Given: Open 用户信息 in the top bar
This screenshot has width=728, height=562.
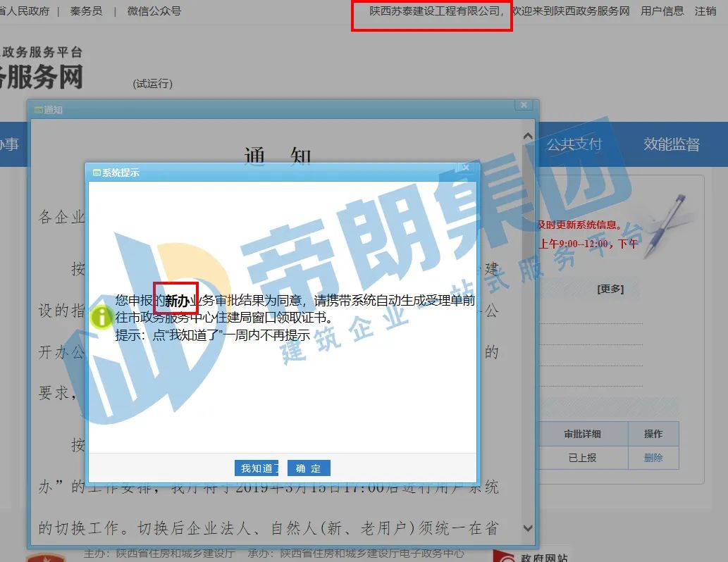Looking at the screenshot, I should point(662,11).
